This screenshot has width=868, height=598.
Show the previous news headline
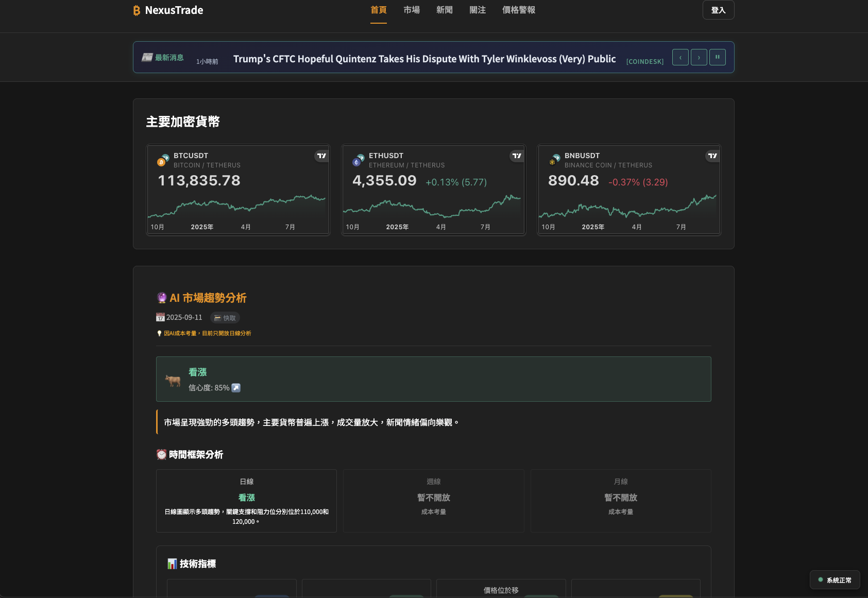[x=680, y=57]
